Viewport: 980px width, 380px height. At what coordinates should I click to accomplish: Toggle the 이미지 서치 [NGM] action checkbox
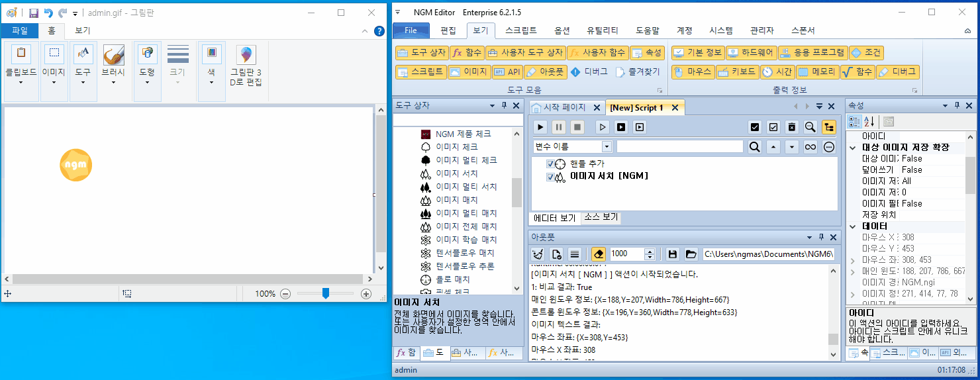coord(550,177)
